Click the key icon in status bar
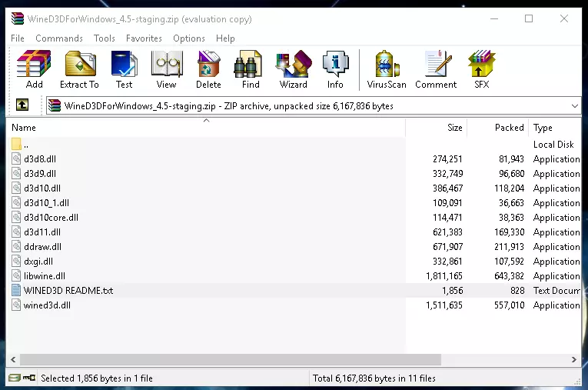Image resolution: width=588 pixels, height=390 pixels. (x=29, y=378)
